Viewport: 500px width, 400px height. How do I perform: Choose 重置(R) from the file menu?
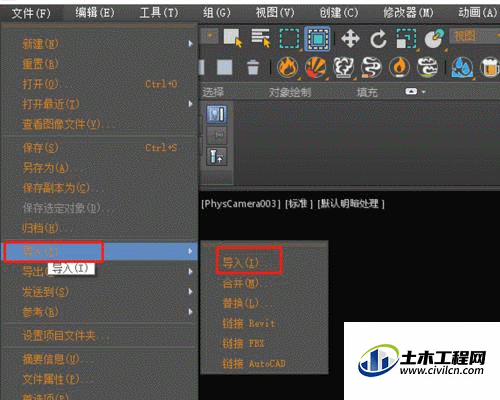99,64
